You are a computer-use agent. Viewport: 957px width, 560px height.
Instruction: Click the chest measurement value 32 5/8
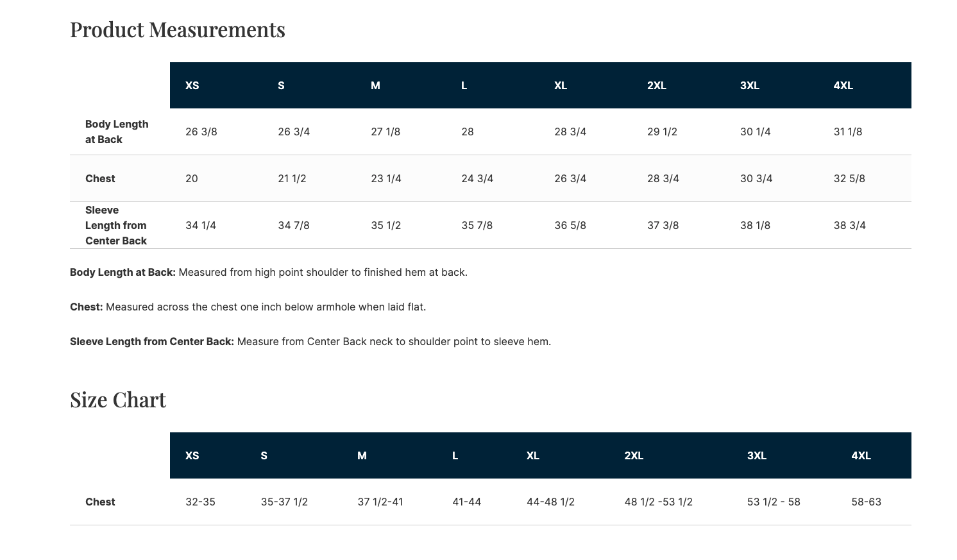tap(849, 179)
